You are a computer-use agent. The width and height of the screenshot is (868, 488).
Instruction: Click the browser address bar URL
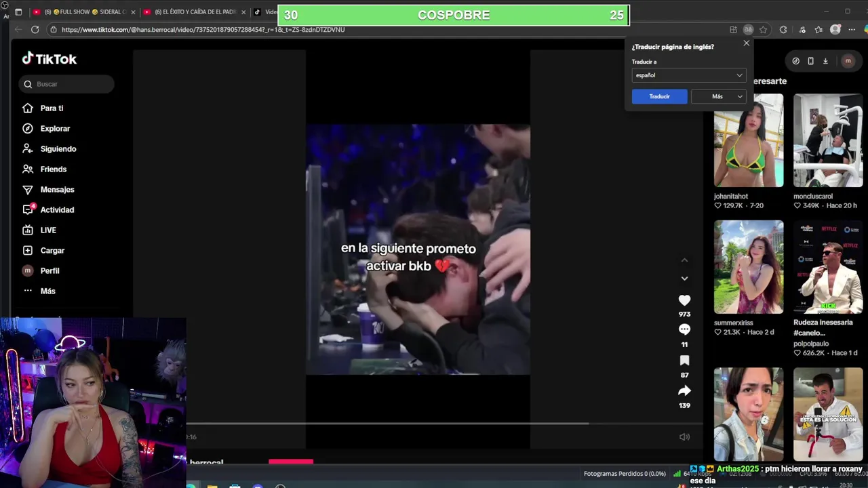click(203, 30)
